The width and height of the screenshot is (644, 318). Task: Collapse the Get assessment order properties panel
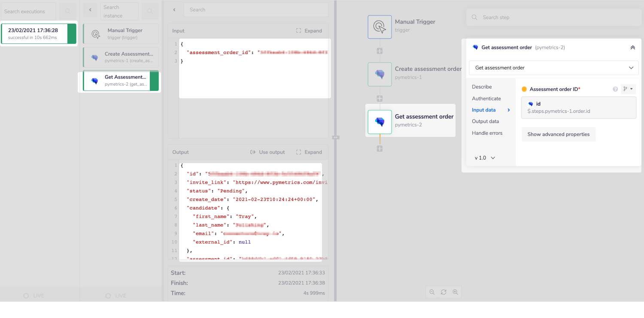[x=632, y=48]
